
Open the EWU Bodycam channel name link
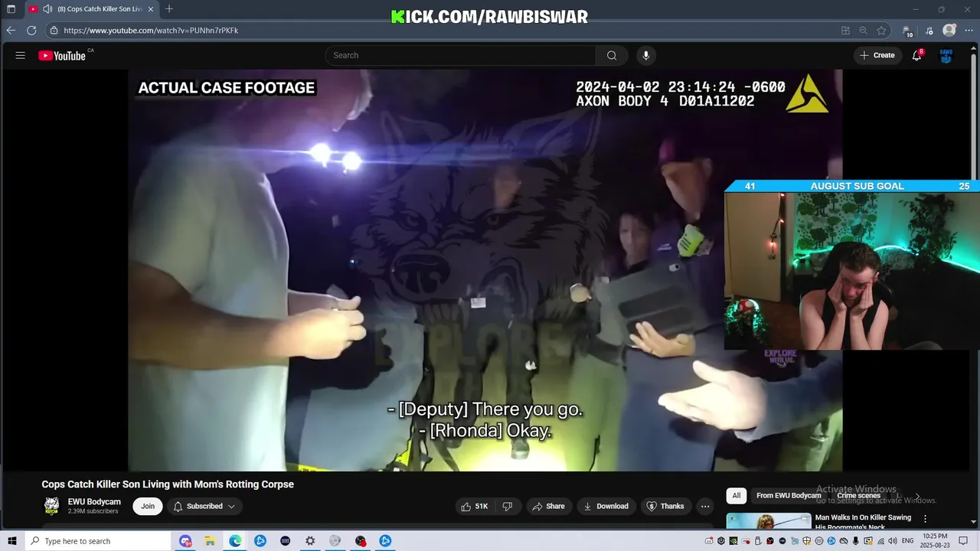point(94,502)
